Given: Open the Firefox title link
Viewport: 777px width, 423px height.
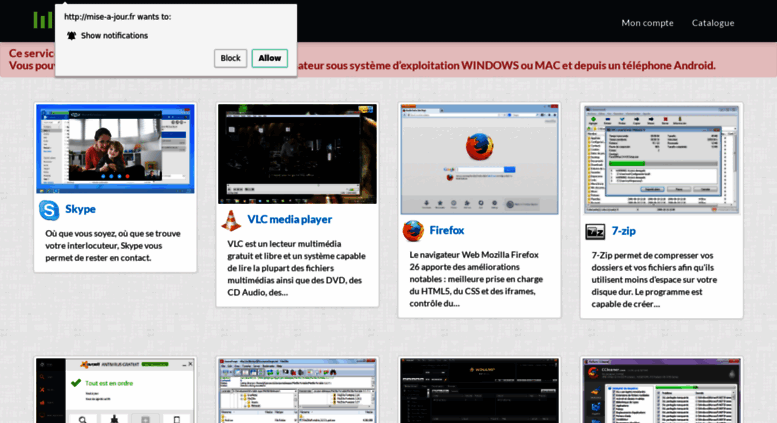Looking at the screenshot, I should [446, 230].
